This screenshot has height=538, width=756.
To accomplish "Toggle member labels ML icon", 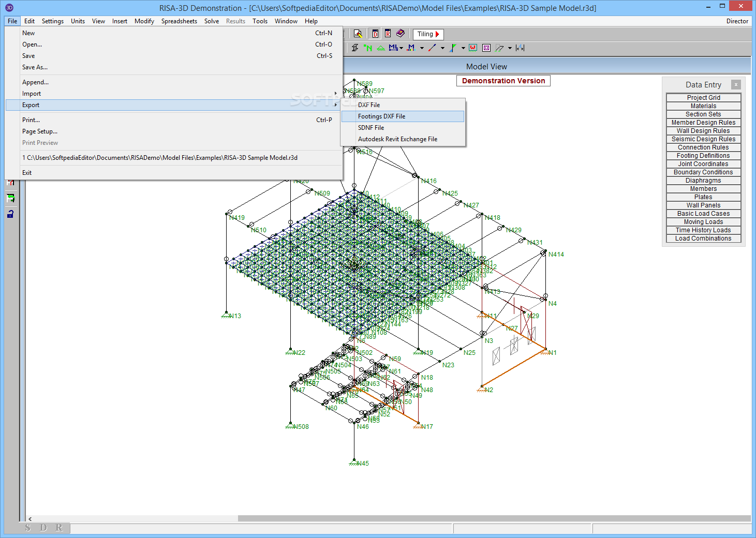I will click(393, 48).
